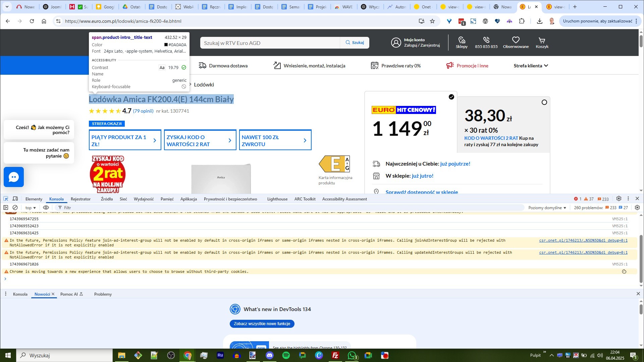The image size is (644, 362).
Task: Open the Lodówki breadcrumb link
Action: coord(204,85)
